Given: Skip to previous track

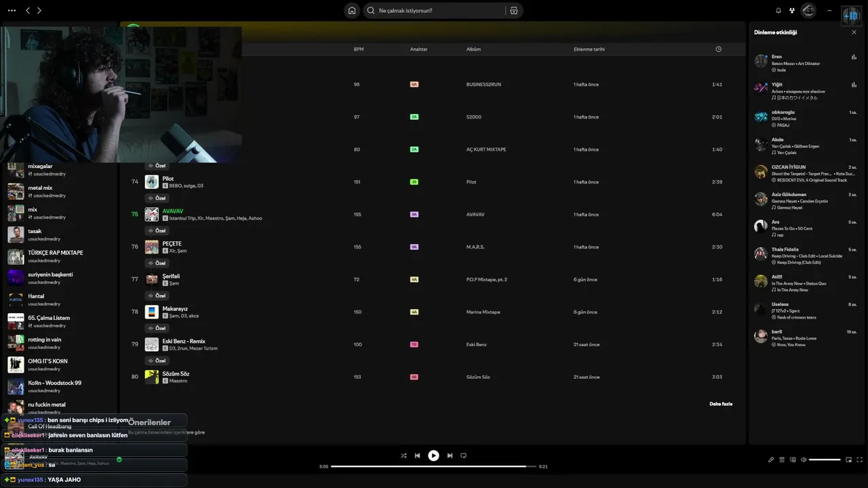Looking at the screenshot, I should (x=418, y=455).
